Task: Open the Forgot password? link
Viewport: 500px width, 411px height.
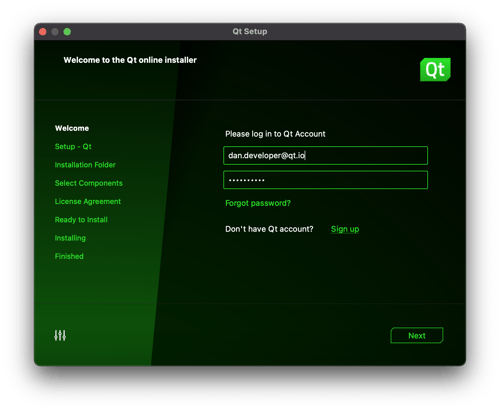Action: coord(258,203)
